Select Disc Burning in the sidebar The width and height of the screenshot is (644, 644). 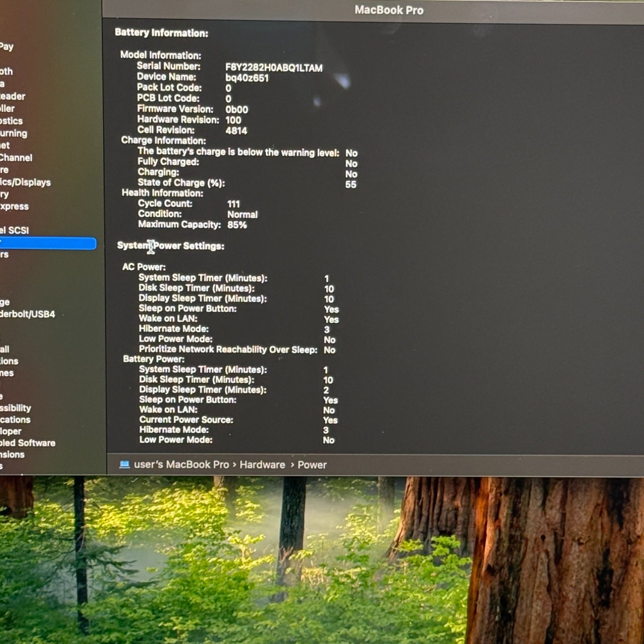(x=14, y=134)
